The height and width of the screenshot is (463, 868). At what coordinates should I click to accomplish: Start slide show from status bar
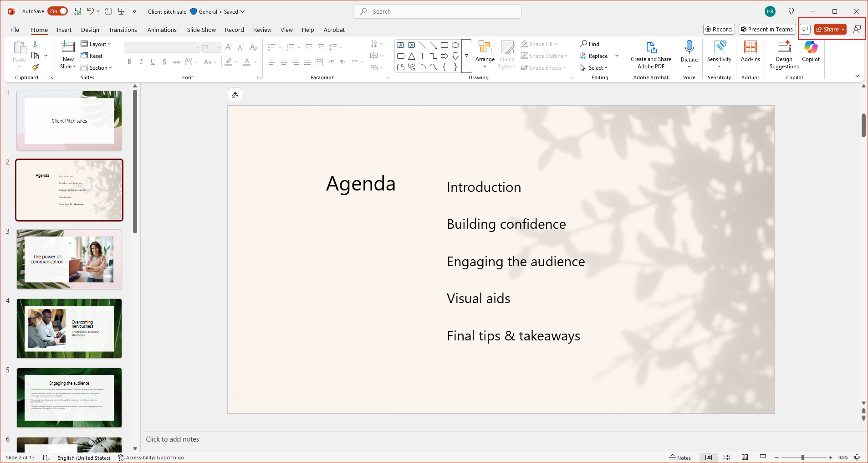click(763, 458)
